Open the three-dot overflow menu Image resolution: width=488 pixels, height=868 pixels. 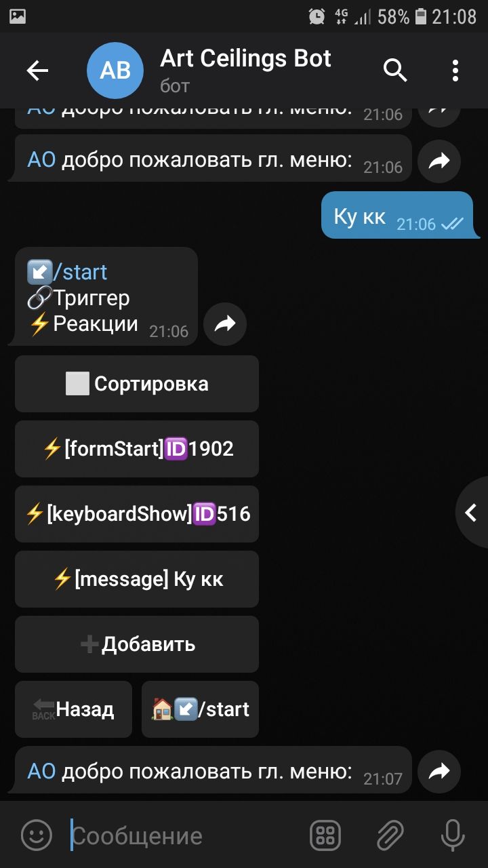click(x=455, y=71)
